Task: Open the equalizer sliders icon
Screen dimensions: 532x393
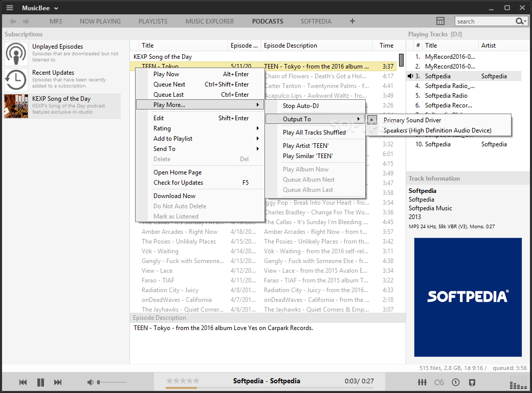Action: (422, 382)
